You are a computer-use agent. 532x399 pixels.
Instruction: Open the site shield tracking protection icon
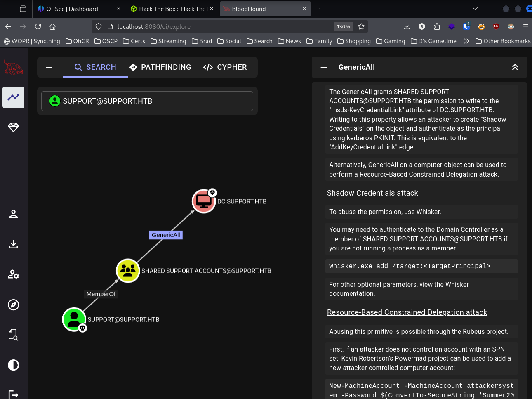click(99, 26)
